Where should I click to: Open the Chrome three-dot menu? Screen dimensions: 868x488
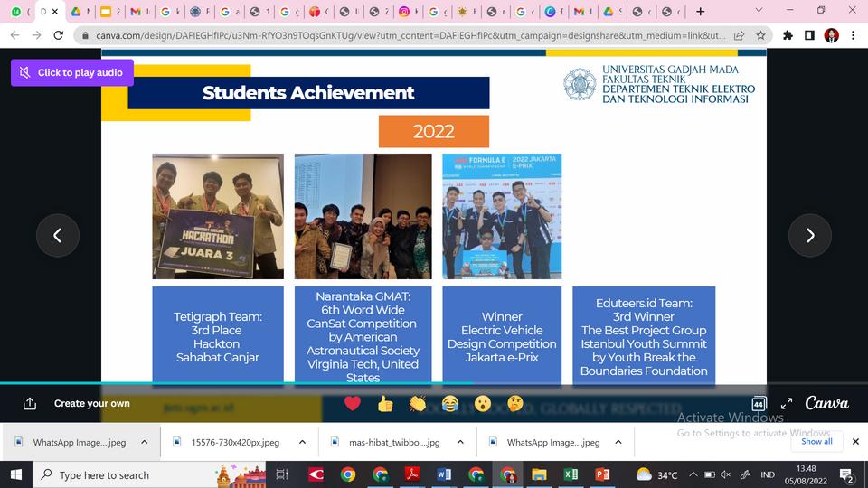(x=853, y=35)
